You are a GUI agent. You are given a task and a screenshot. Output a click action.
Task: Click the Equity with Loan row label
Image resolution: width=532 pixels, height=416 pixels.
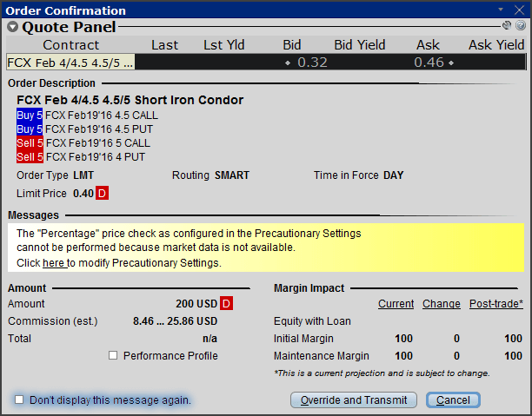312,321
